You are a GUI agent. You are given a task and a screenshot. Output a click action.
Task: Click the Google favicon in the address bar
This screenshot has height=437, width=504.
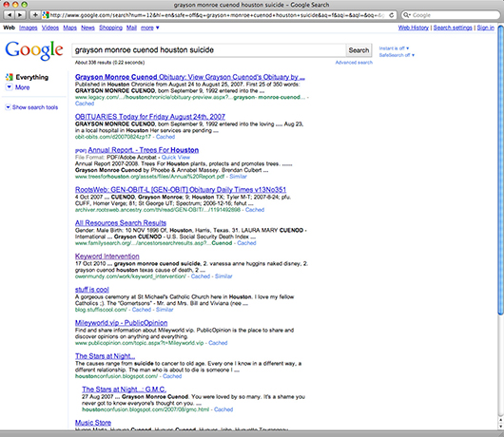click(x=46, y=15)
